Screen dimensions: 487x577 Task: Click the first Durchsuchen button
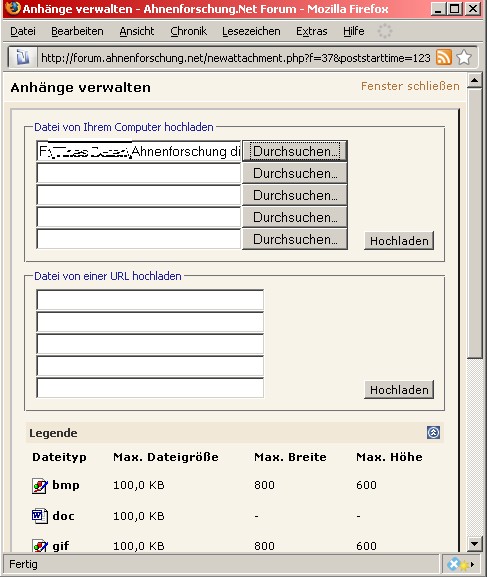[x=295, y=151]
